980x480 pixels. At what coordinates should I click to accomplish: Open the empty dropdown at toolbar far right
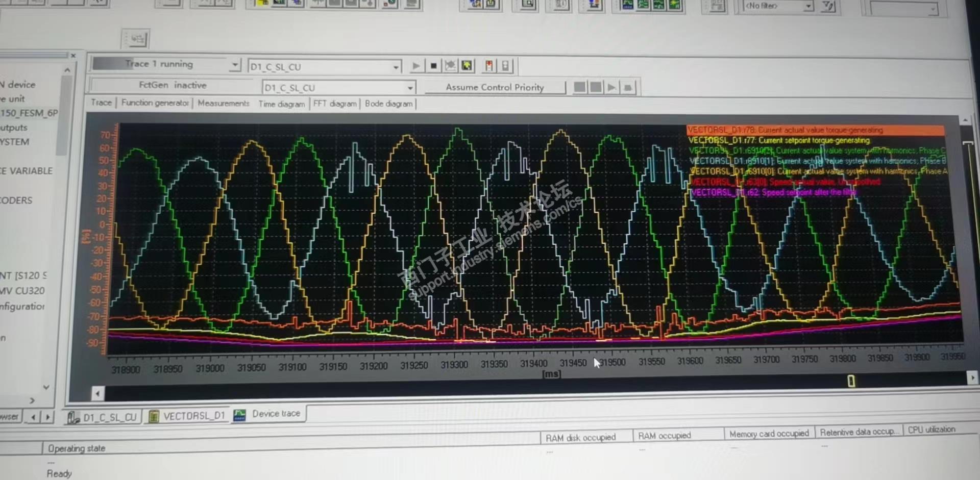coord(934,9)
